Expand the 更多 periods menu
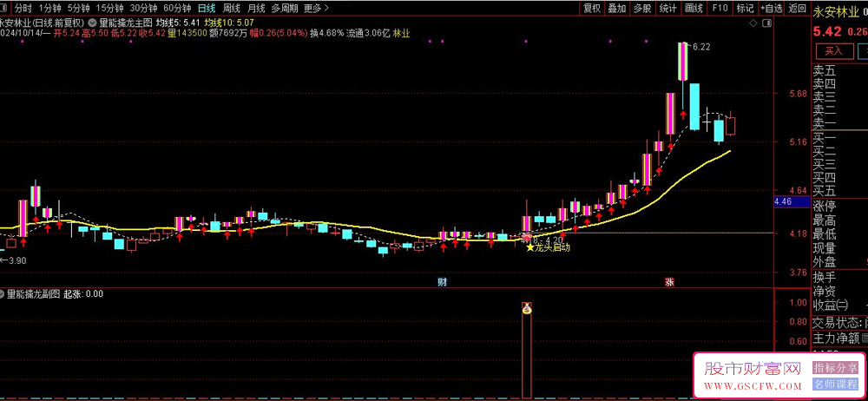Viewport: 868px width, 401px height. pos(316,9)
